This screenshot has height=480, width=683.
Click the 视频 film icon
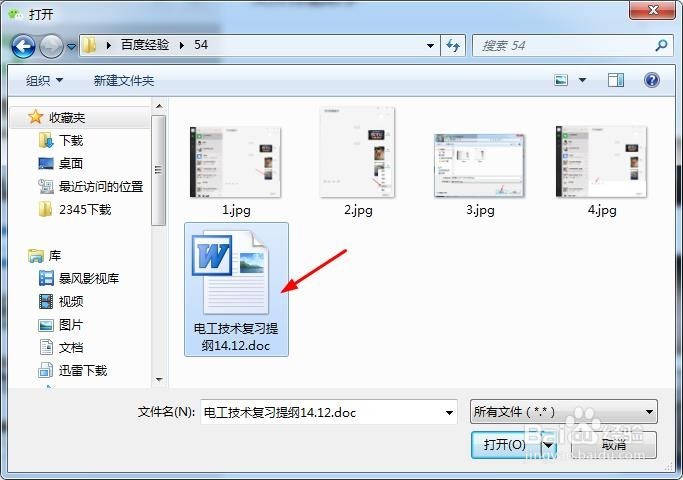46,301
